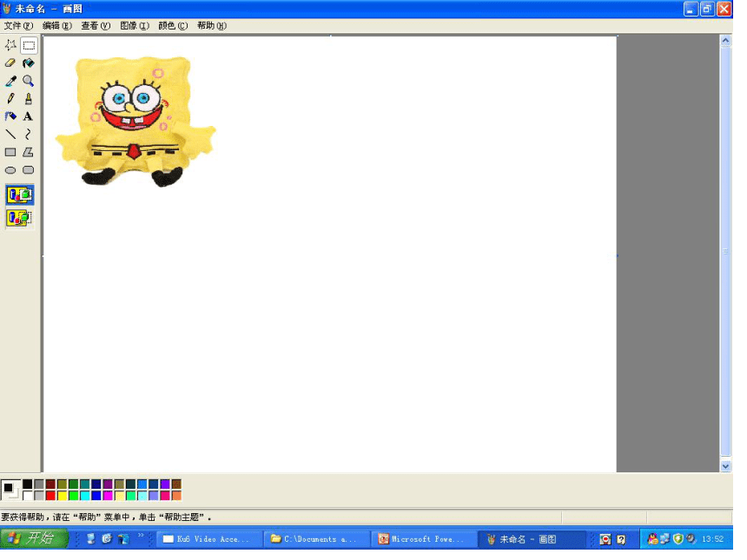
Task: Click the green shield tray icon
Action: coord(678,539)
